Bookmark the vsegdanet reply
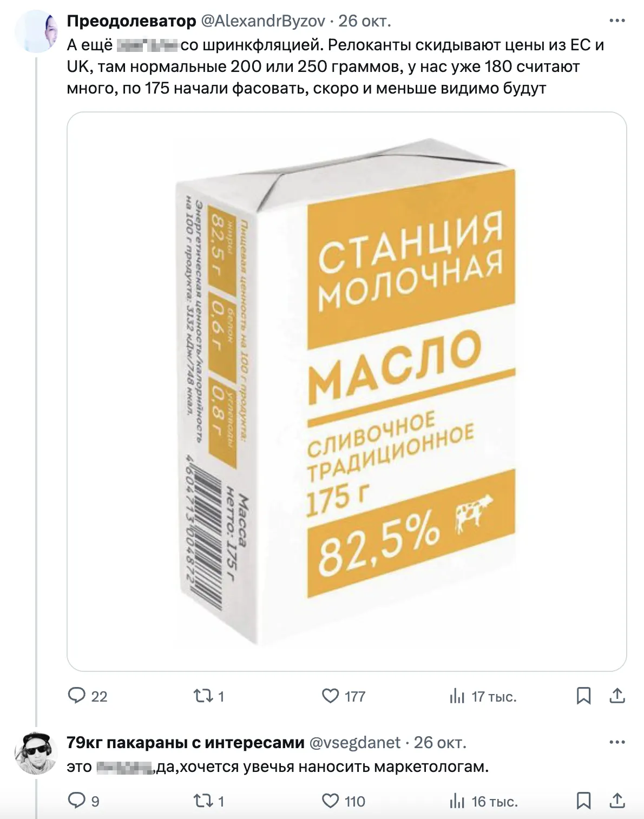 click(x=583, y=801)
